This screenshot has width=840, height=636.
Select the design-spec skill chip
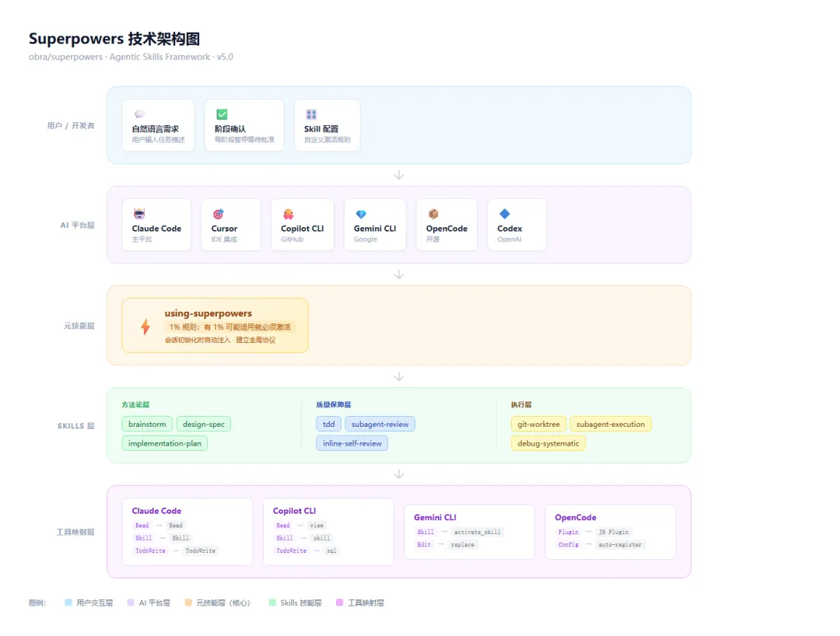204,424
